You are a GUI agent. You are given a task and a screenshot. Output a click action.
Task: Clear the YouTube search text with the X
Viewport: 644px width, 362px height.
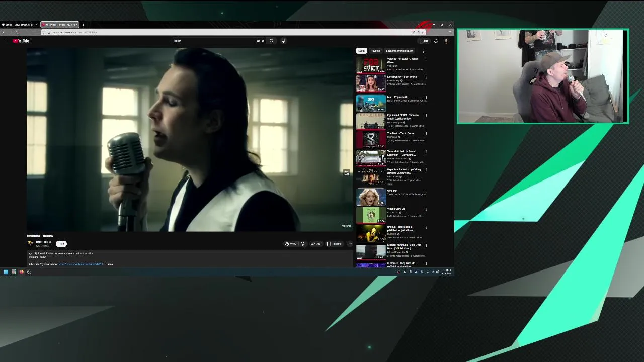(263, 41)
